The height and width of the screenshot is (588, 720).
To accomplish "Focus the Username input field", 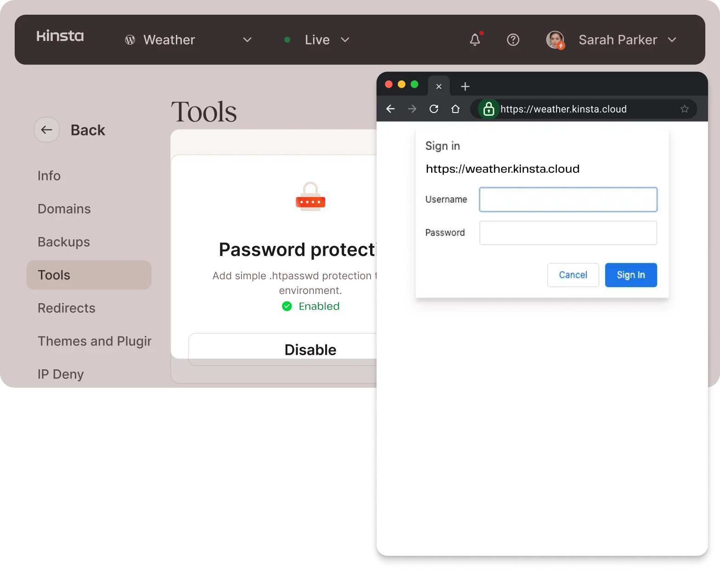I will (x=568, y=200).
